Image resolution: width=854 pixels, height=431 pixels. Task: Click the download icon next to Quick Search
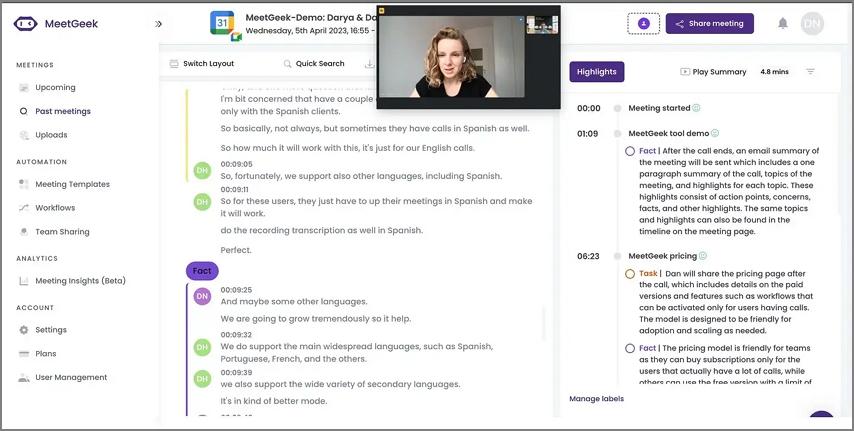point(370,64)
